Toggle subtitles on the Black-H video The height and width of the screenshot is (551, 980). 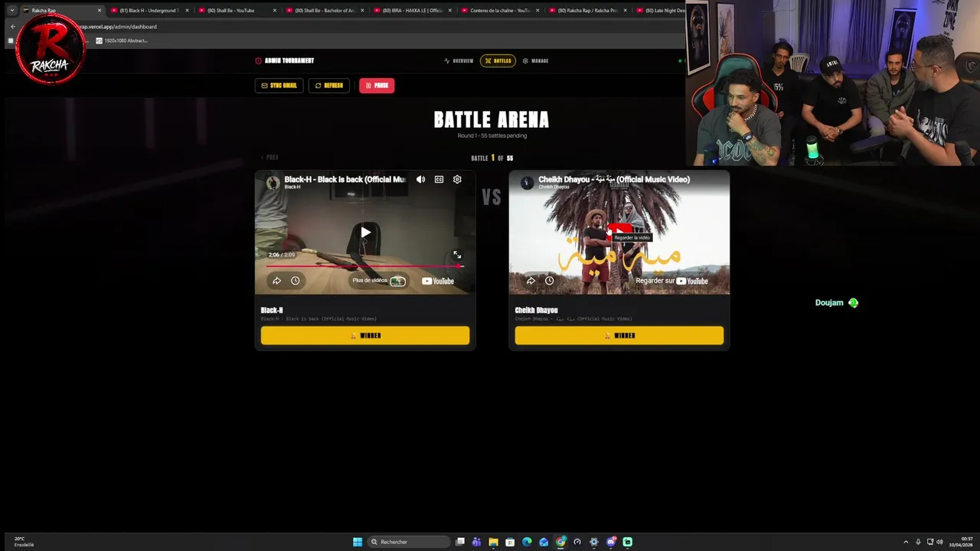coord(439,179)
